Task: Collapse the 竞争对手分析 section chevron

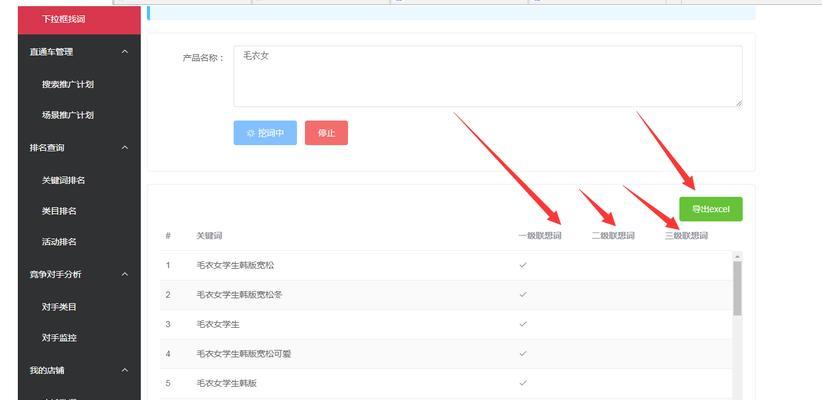Action: pyautogui.click(x=125, y=274)
